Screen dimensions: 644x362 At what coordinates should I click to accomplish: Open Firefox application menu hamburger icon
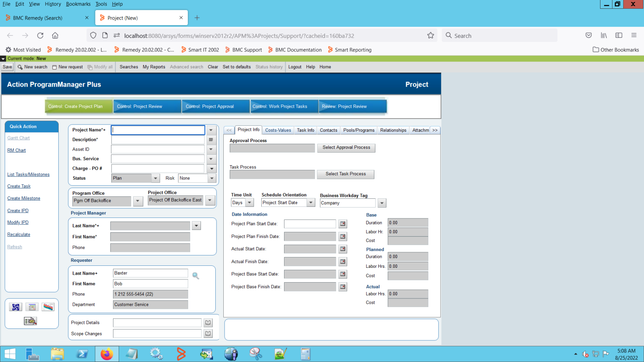tap(634, 35)
